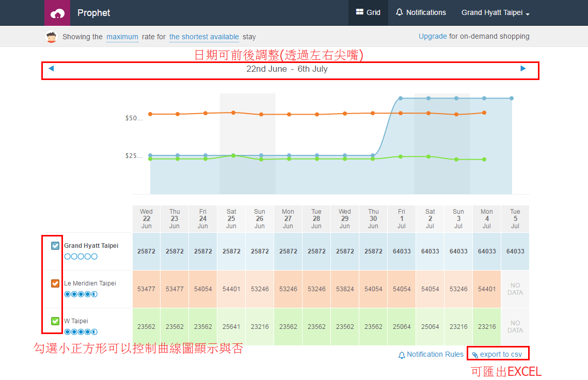The image size is (588, 380).
Task: Select Tue 5 Jul column header
Action: (515, 219)
